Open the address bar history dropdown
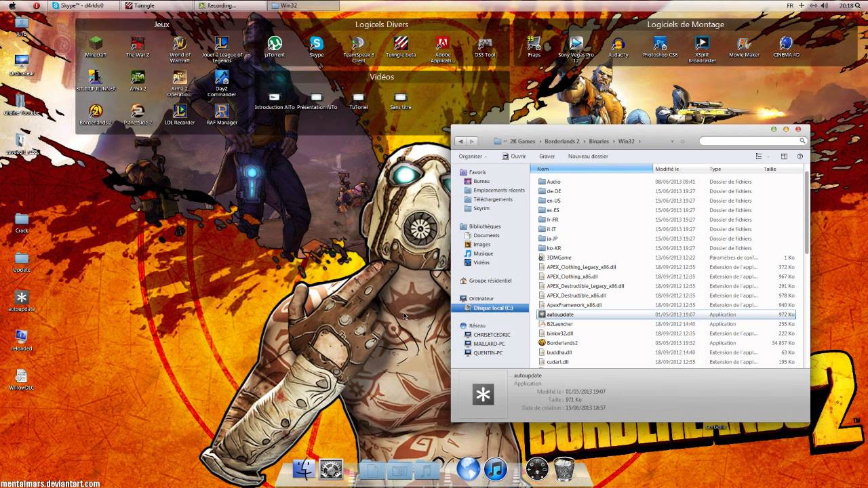The height and width of the screenshot is (488, 868). [672, 142]
